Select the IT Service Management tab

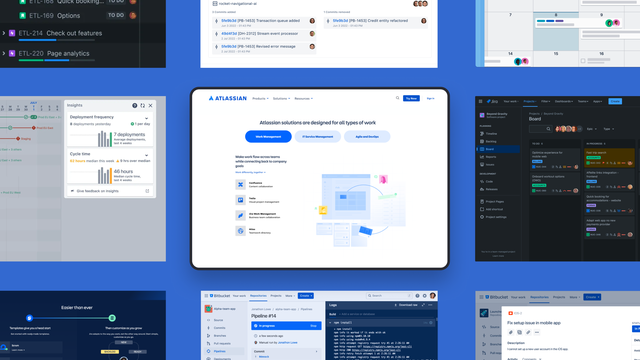click(x=318, y=137)
